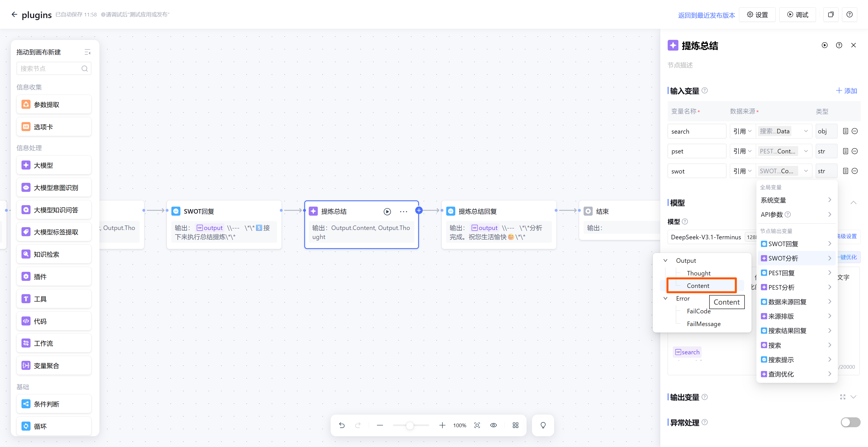Screen dimensions: 868x447
Task: Collapse the 模型 section chevron
Action: (853, 203)
